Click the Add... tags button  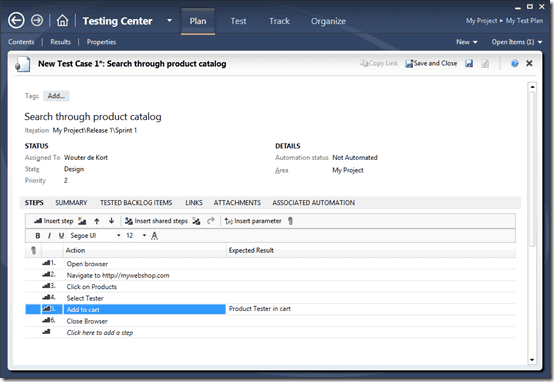point(56,96)
